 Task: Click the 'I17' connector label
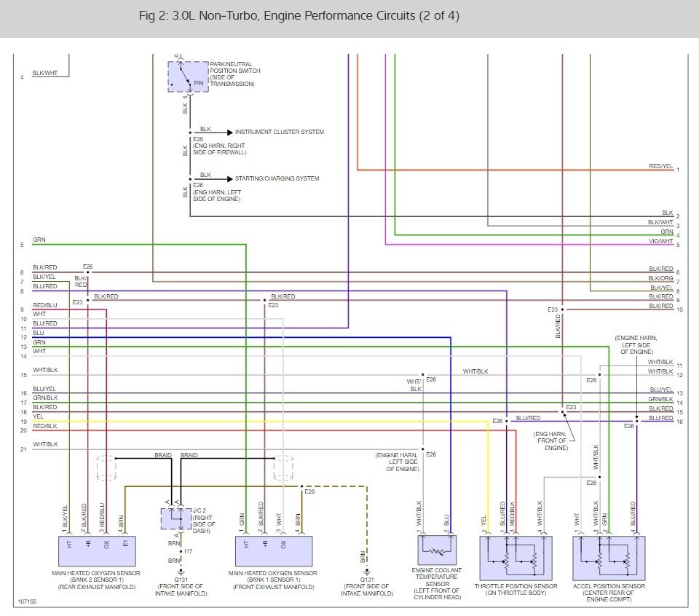(188, 551)
